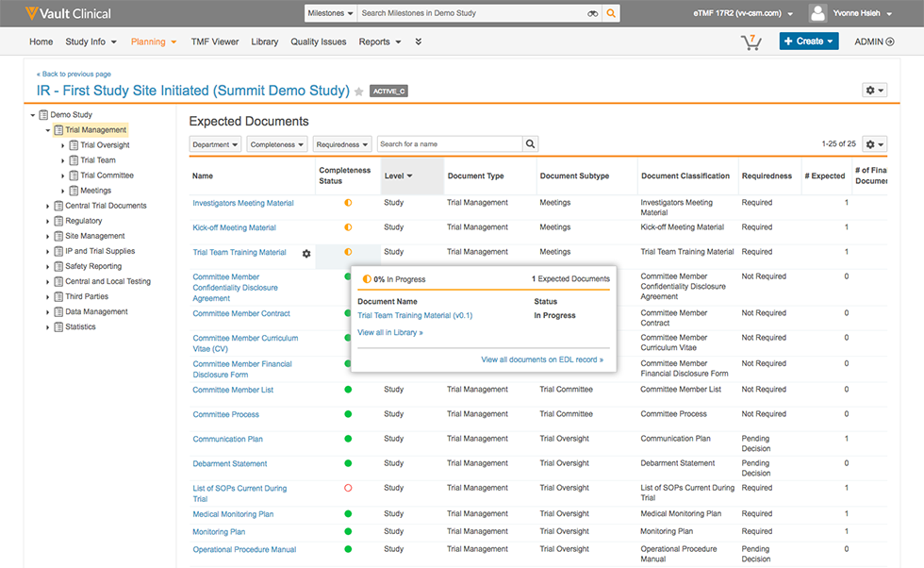Open the gear menu beside 1-25 of 25
924x568 pixels.
(874, 144)
